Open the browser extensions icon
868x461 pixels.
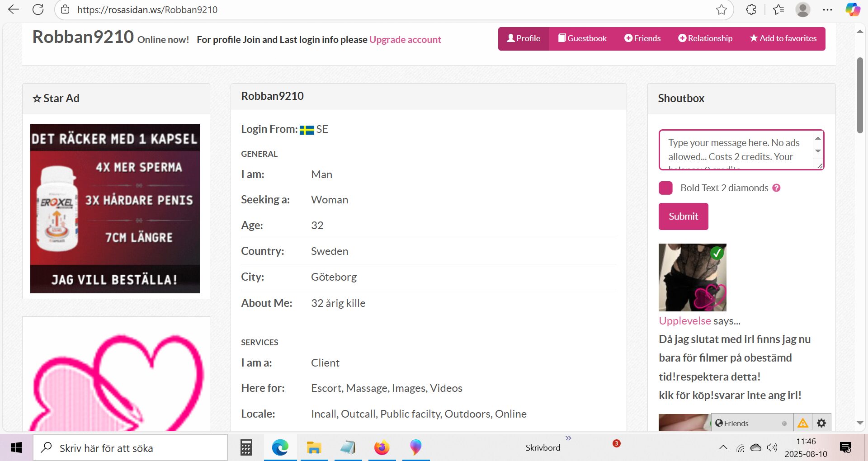[751, 9]
